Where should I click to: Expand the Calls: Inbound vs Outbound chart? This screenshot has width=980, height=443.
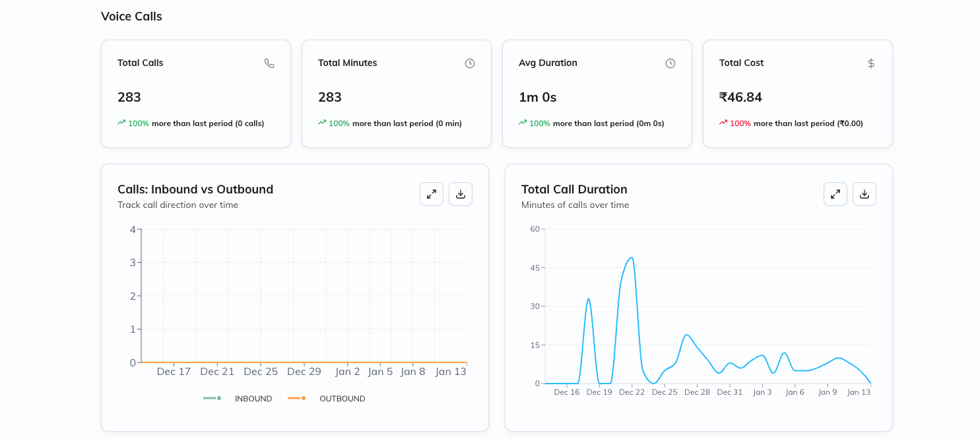coord(432,194)
